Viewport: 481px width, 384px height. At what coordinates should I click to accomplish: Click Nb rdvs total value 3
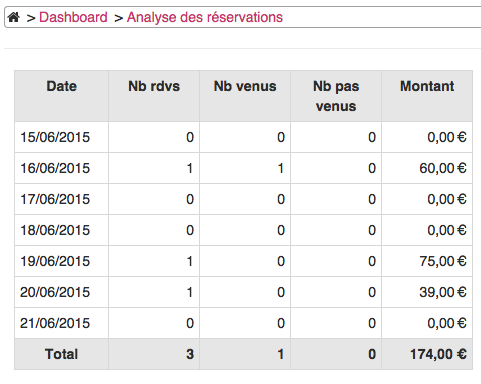[x=154, y=354]
